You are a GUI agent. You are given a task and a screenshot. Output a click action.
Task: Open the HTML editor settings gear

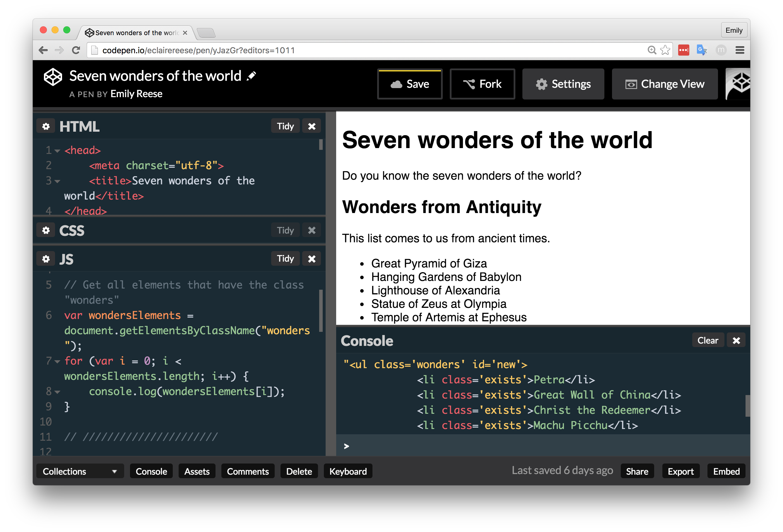[x=46, y=126]
